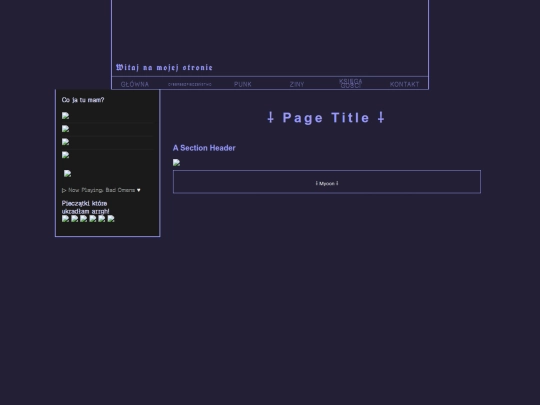
Task: Click the small centered text in bordered box
Action: point(327,184)
